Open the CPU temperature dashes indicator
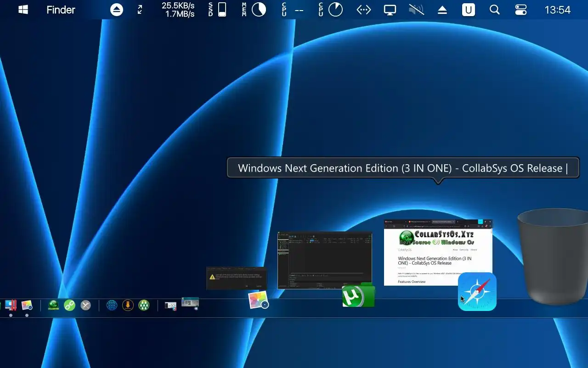This screenshot has height=368, width=588. tap(293, 10)
